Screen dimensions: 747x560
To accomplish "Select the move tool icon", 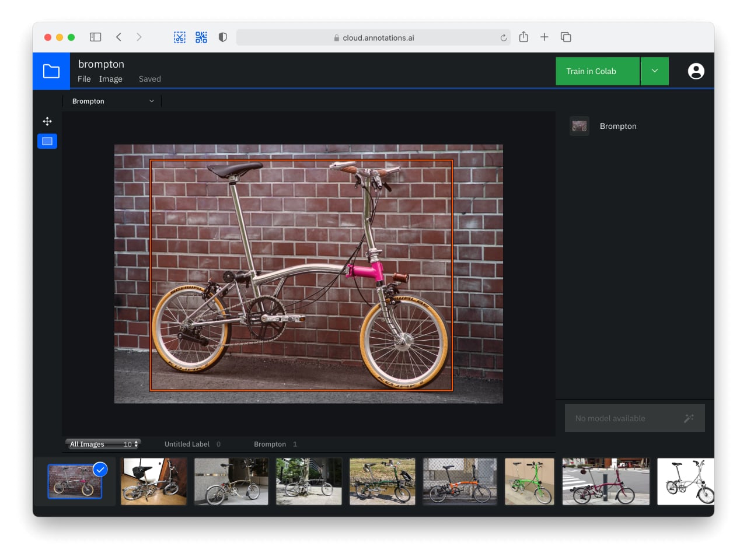I will click(x=47, y=121).
